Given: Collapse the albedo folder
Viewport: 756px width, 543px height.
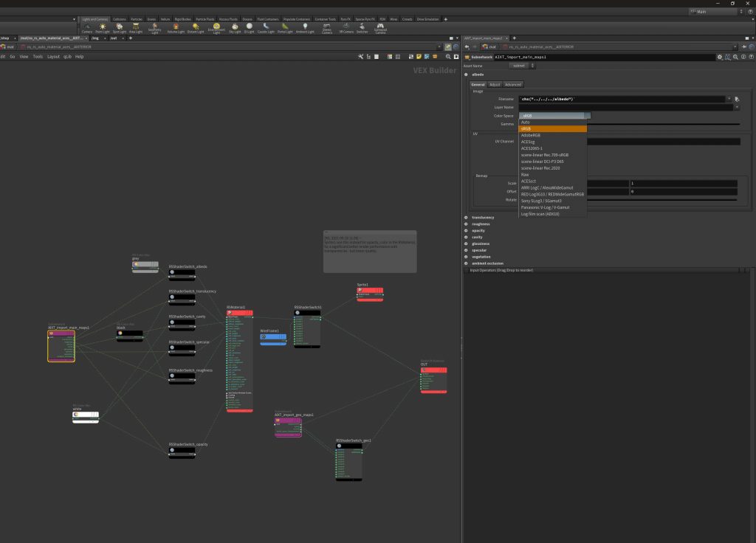Looking at the screenshot, I should (x=466, y=75).
